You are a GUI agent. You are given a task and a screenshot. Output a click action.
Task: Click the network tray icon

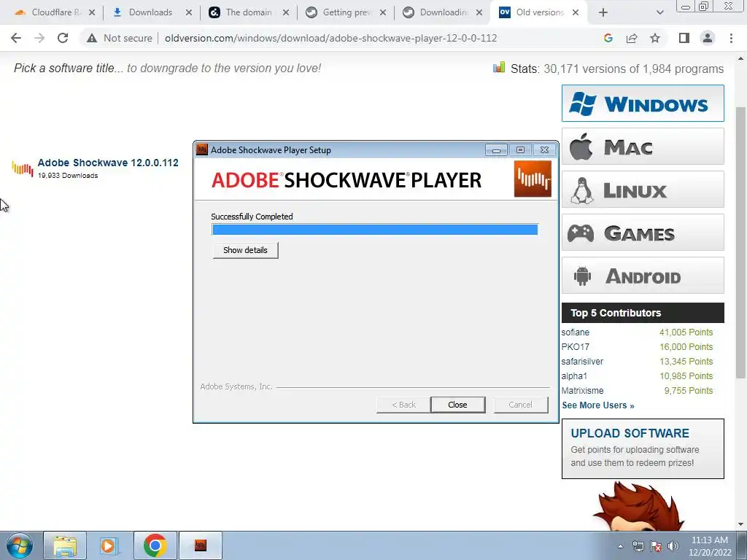point(638,546)
